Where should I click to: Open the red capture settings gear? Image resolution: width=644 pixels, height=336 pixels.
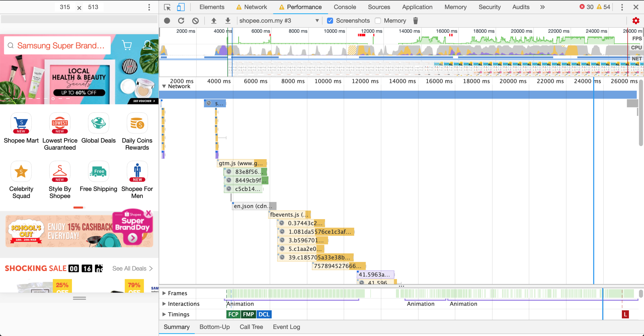tap(635, 21)
